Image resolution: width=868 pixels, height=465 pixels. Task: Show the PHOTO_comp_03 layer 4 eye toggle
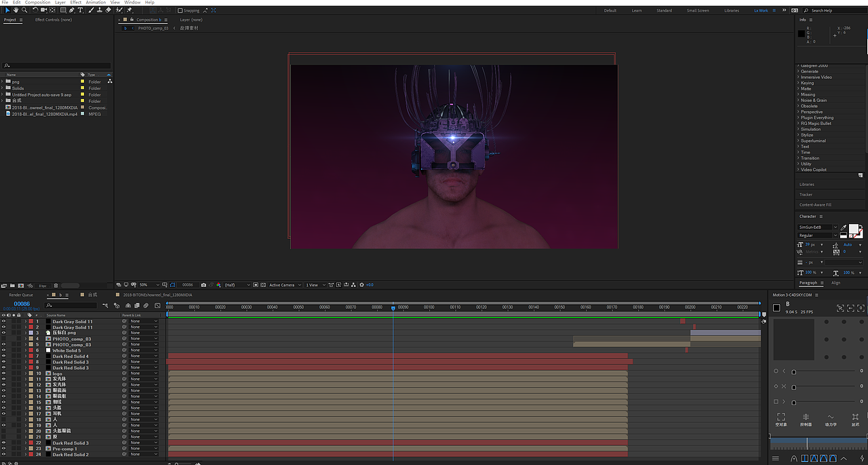(x=3, y=339)
